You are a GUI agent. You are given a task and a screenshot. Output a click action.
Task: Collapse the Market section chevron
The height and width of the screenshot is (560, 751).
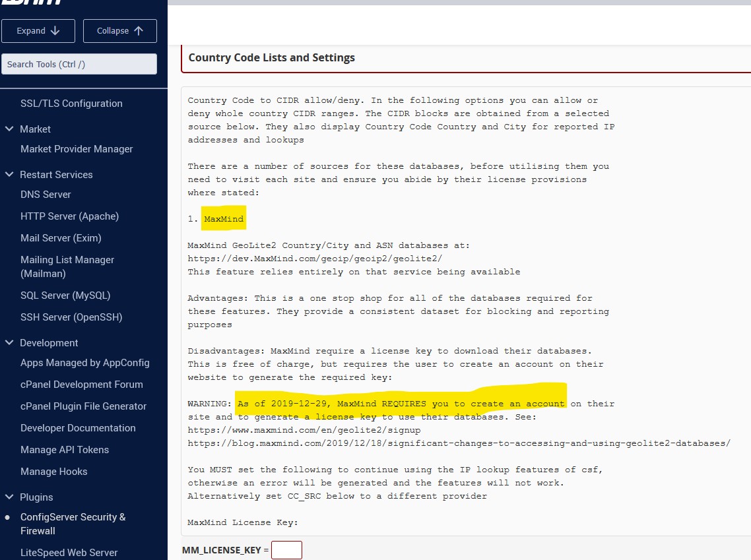tap(9, 129)
